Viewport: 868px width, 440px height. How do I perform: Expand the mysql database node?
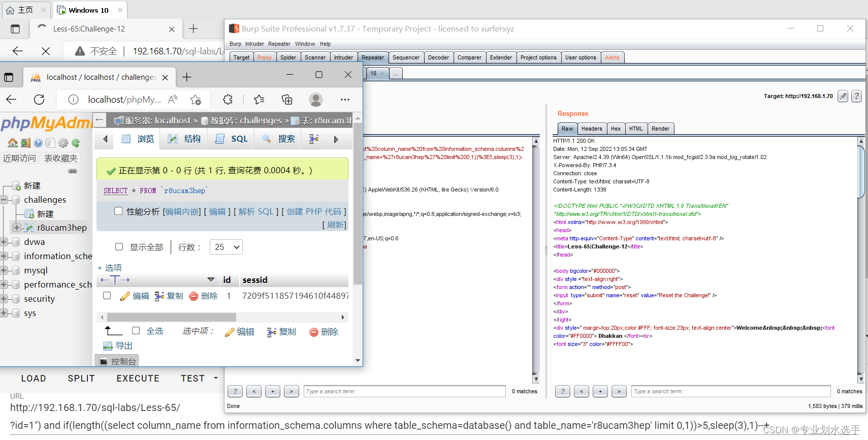[x=4, y=270]
